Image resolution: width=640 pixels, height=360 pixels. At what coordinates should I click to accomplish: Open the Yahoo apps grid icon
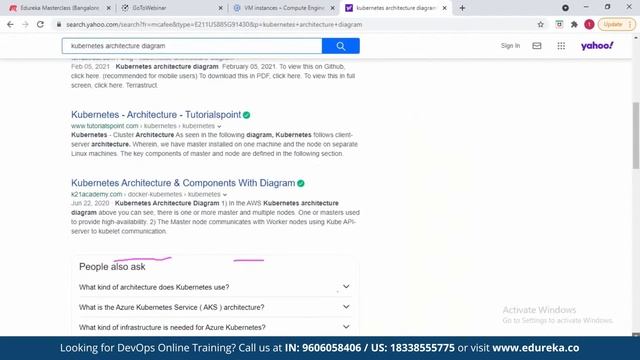(561, 46)
